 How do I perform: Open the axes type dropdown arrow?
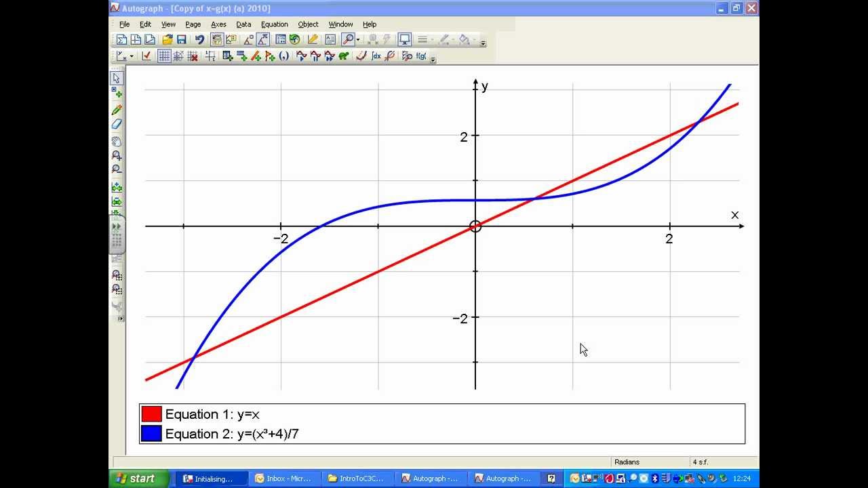[132, 56]
